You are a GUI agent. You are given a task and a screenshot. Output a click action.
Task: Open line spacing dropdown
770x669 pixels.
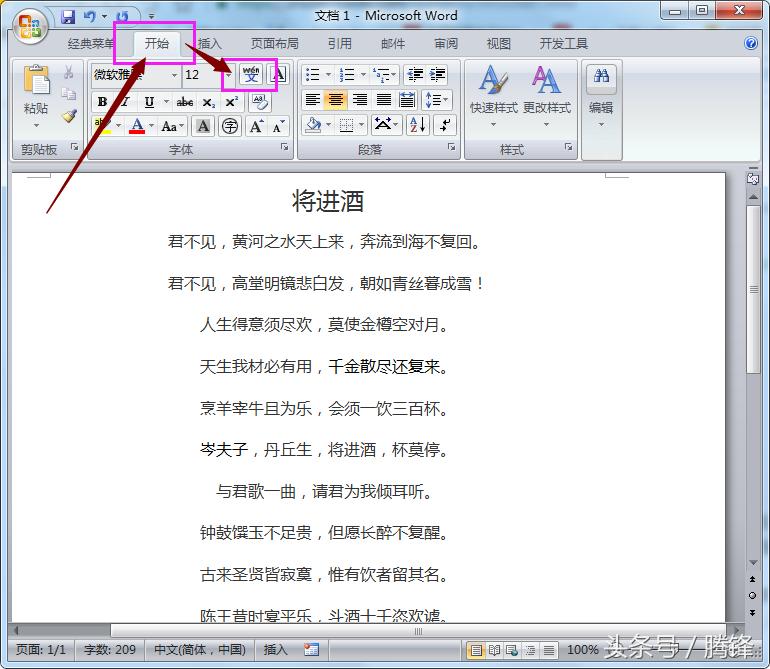tap(437, 100)
